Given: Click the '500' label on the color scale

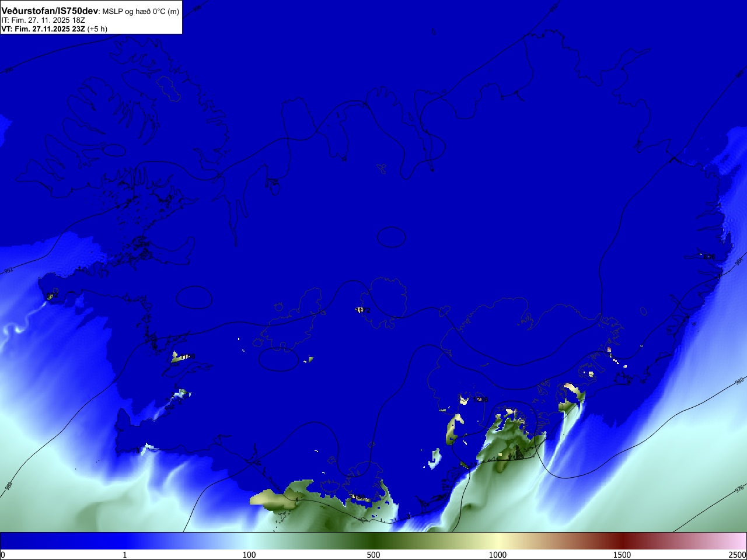Looking at the screenshot, I should click(373, 555).
